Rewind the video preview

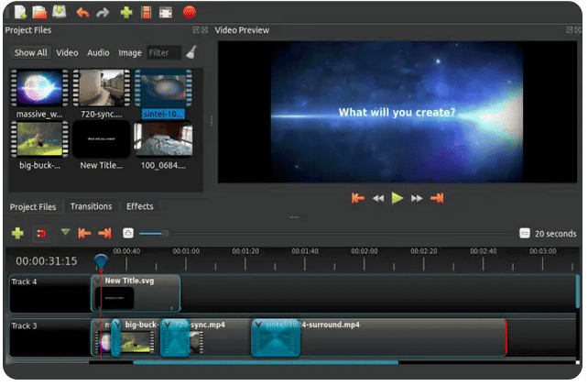(x=378, y=198)
